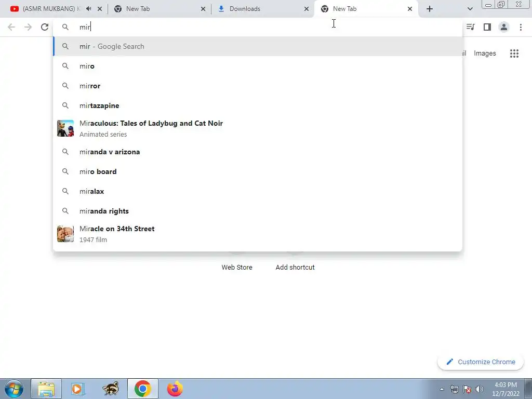Close the first New Tab
Viewport: 532px width, 399px height.
point(203,9)
